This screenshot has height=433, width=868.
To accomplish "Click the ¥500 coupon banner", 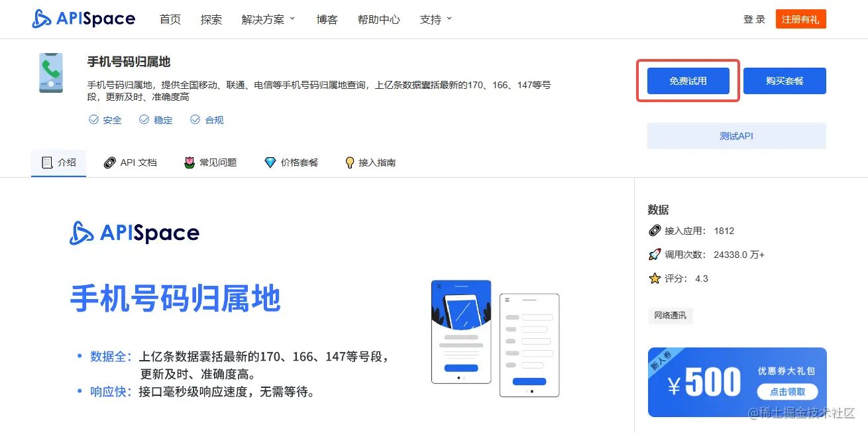I will [737, 383].
